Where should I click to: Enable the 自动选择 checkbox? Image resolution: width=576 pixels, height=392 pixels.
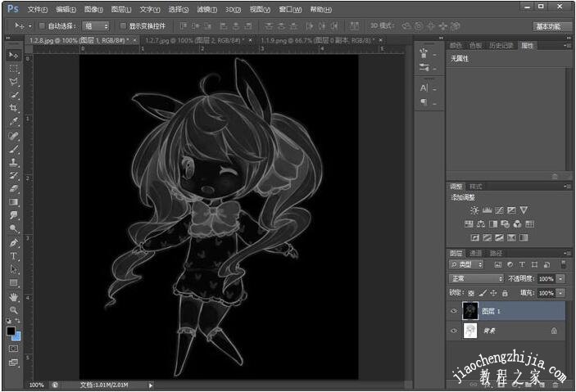pyautogui.click(x=41, y=26)
